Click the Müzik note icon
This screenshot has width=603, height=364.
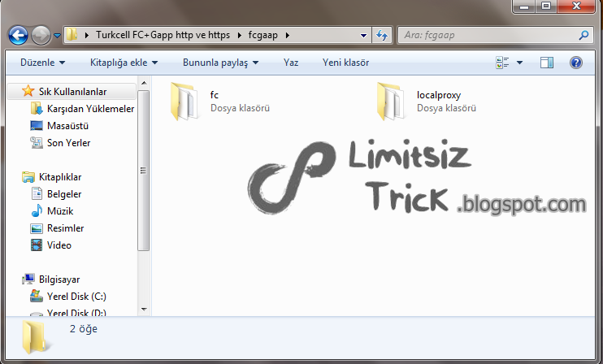click(37, 210)
